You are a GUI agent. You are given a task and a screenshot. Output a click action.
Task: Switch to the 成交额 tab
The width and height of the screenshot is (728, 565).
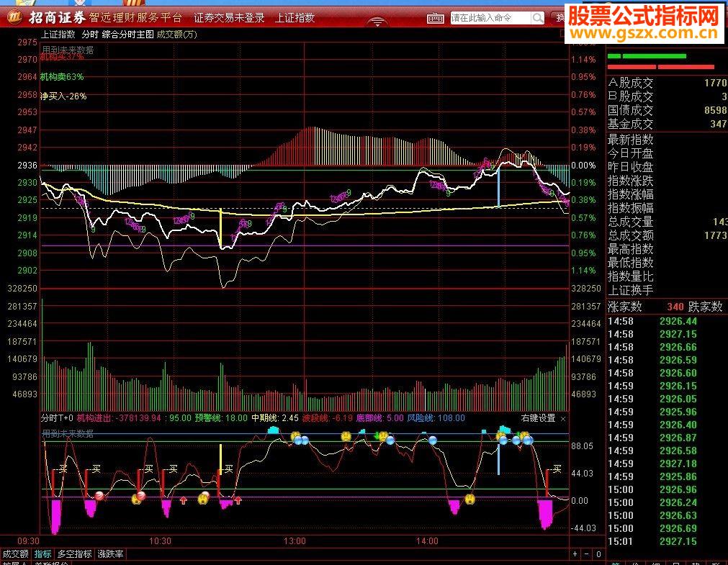pyautogui.click(x=15, y=554)
